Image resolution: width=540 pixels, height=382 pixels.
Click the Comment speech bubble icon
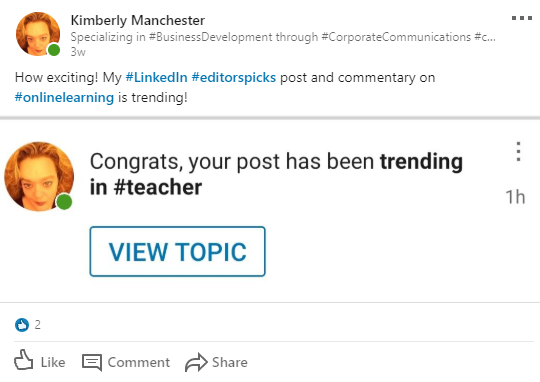[92, 362]
